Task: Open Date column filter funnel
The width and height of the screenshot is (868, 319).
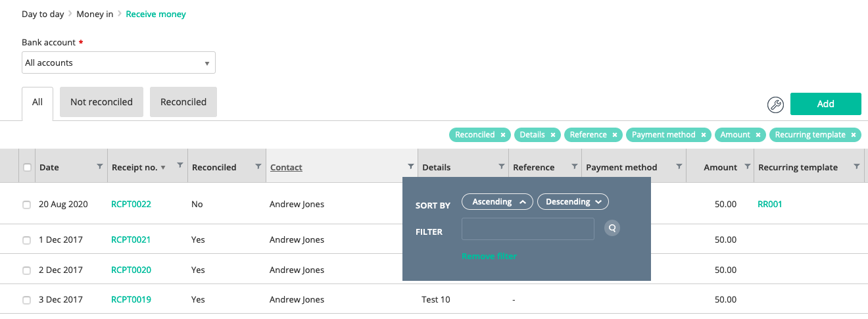Action: coord(99,166)
